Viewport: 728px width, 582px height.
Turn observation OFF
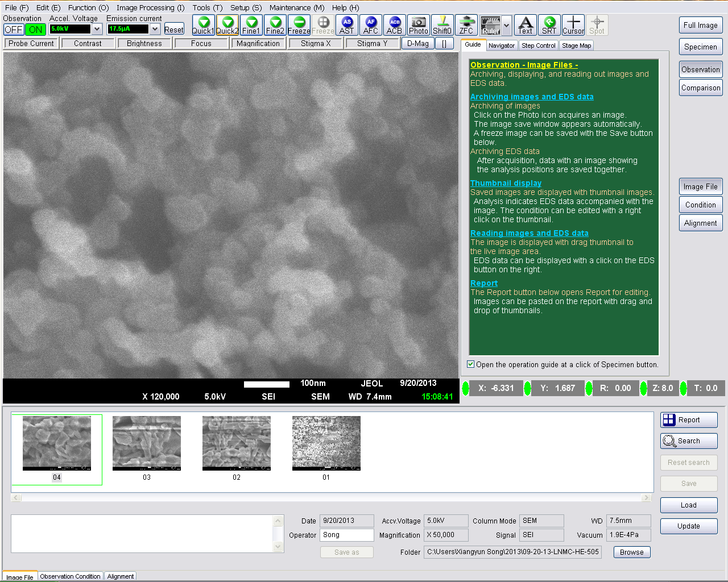pyautogui.click(x=14, y=30)
